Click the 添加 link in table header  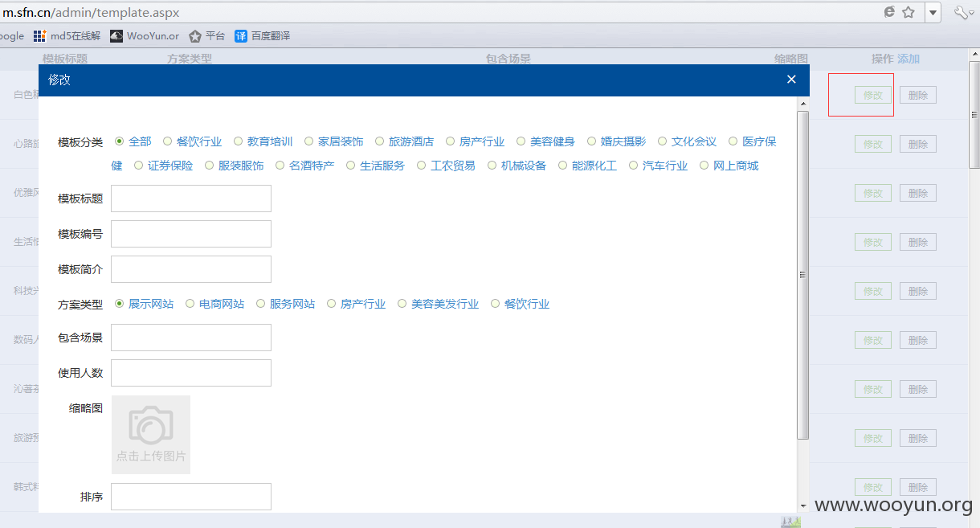pyautogui.click(x=909, y=59)
